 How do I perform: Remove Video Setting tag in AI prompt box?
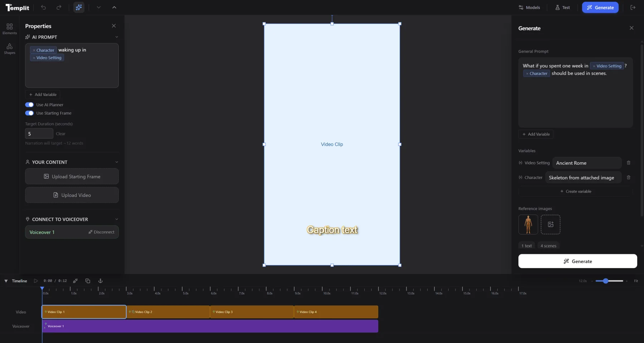click(34, 58)
